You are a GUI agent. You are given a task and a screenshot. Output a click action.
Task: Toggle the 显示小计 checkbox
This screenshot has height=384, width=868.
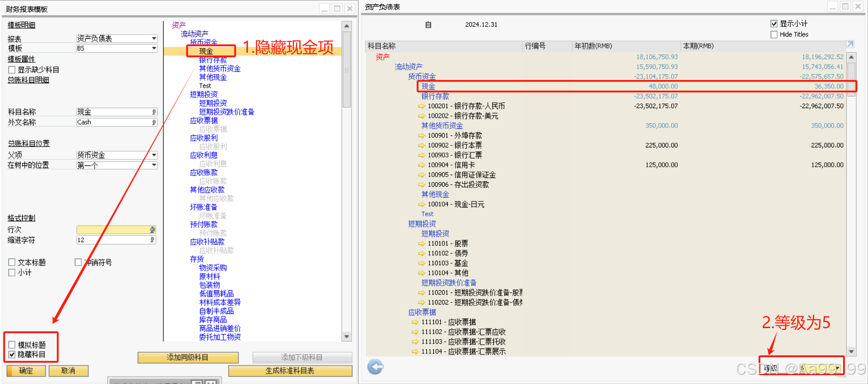tap(774, 24)
